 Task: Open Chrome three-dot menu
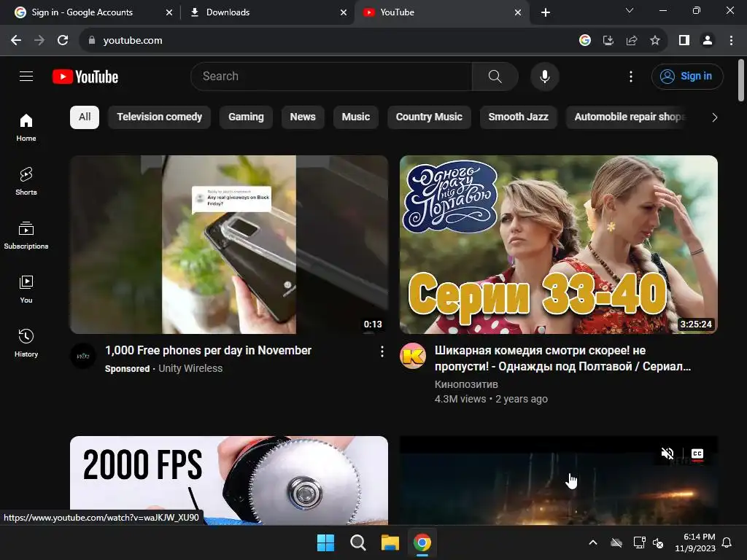tap(731, 41)
